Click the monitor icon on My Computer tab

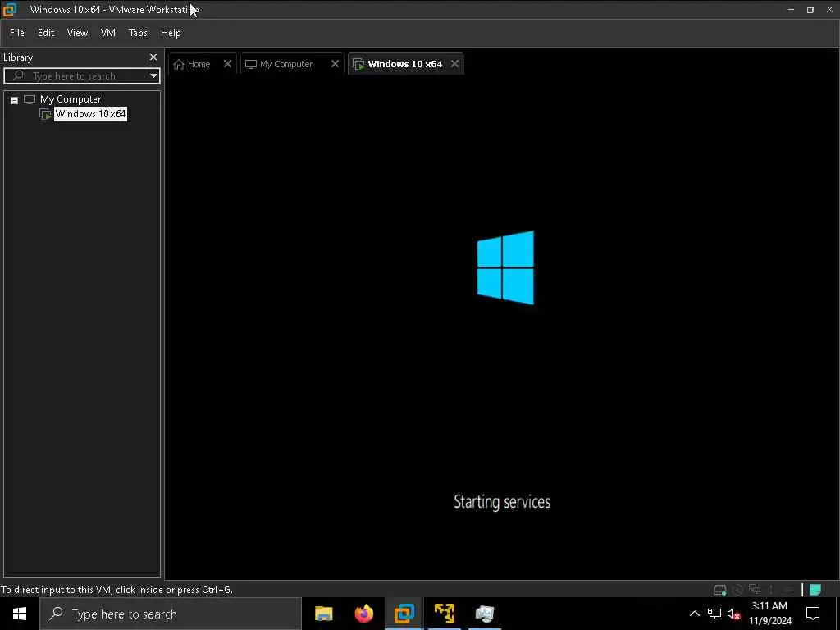(x=251, y=64)
